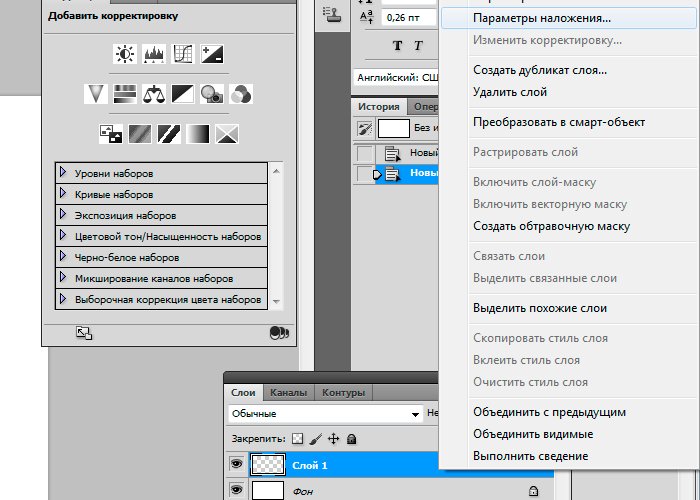Select Преобразовать в смарт-объект
Viewport: 700px width, 500px height.
(x=558, y=122)
